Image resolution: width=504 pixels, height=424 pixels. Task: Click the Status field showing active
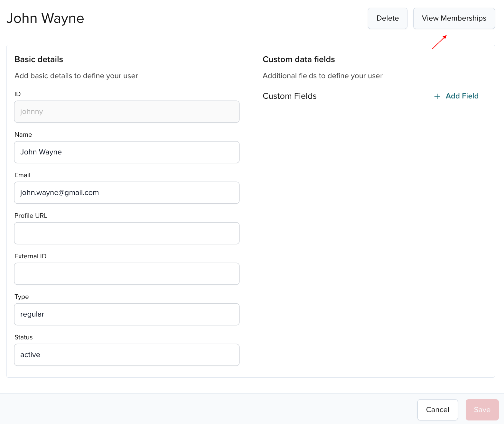(x=127, y=355)
